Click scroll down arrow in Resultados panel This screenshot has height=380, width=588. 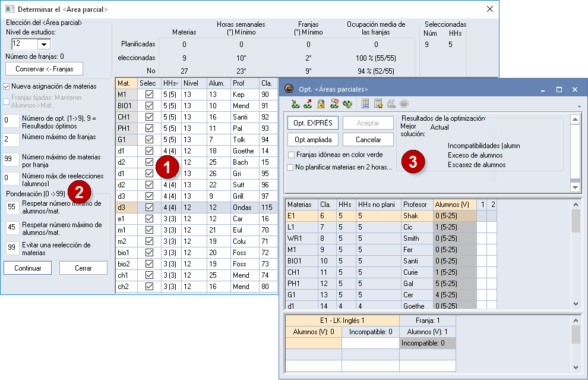pyautogui.click(x=576, y=187)
